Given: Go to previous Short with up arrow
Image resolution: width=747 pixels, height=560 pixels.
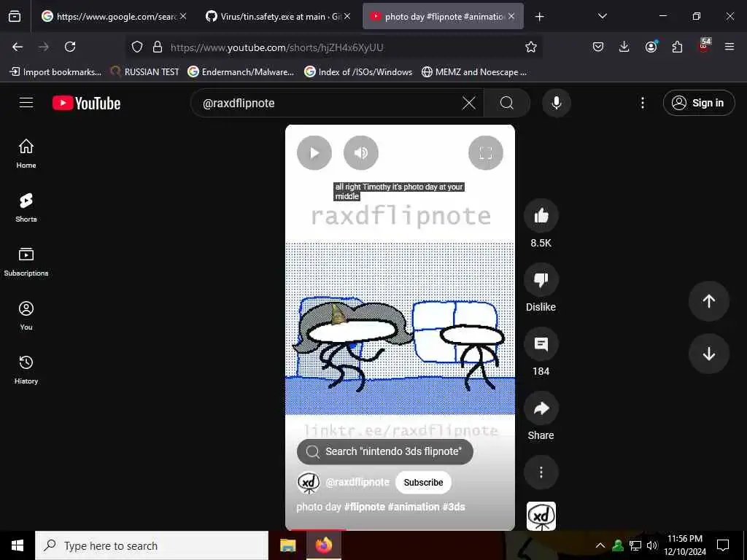Looking at the screenshot, I should point(708,301).
